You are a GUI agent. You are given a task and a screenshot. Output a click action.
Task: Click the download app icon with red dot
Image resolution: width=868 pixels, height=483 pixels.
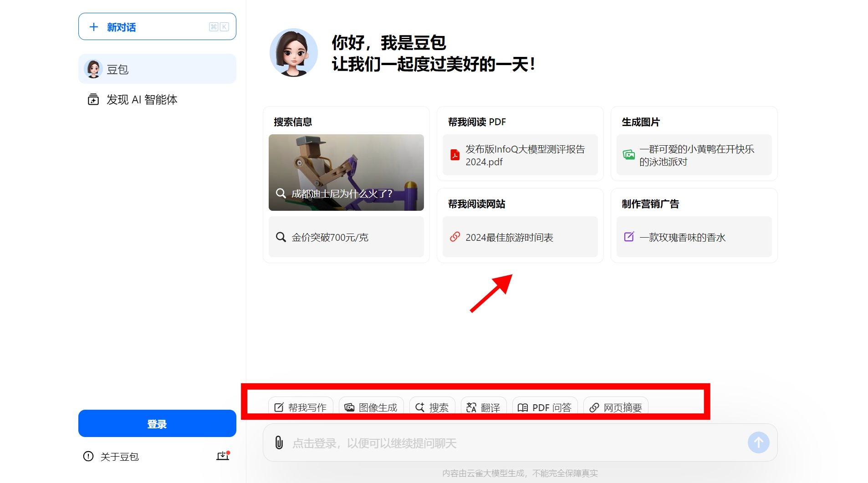coord(223,456)
